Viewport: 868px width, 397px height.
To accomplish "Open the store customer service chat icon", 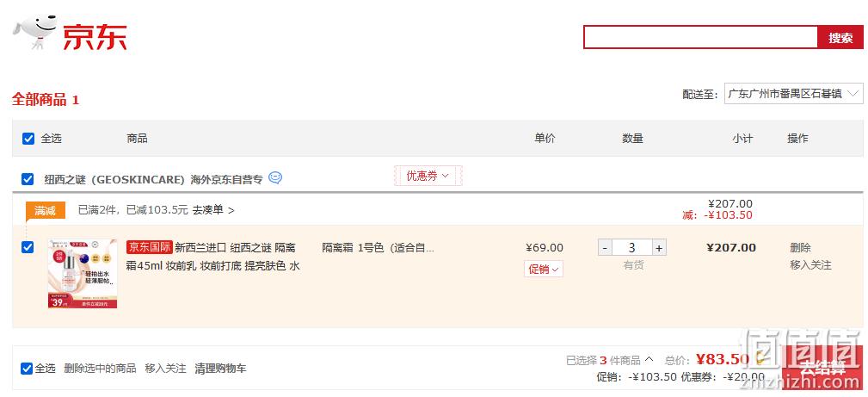I will pyautogui.click(x=275, y=178).
